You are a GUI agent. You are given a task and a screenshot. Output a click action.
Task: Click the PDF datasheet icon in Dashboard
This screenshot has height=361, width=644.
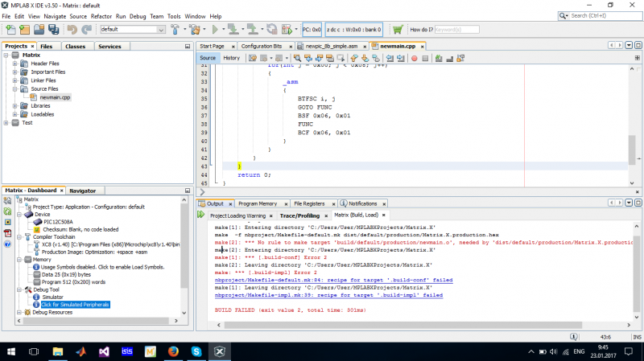[x=7, y=233]
